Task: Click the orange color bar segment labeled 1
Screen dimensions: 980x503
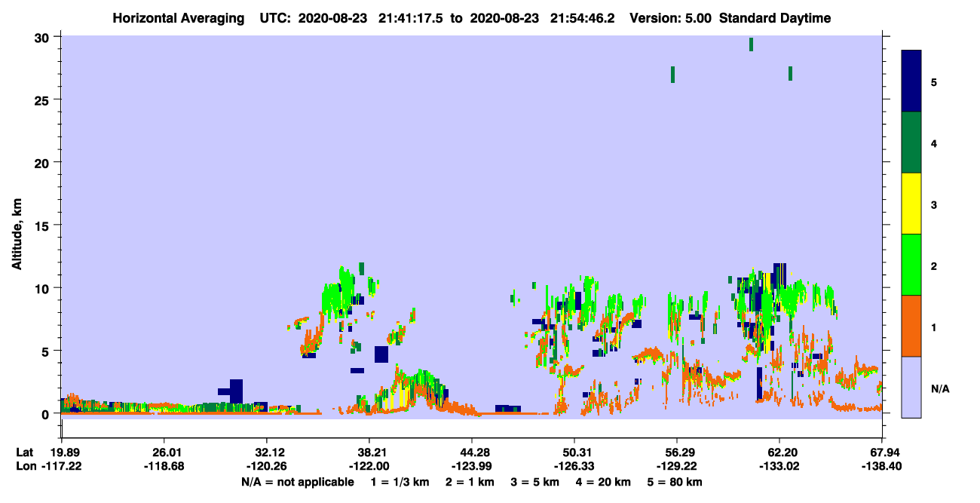Action: point(911,326)
